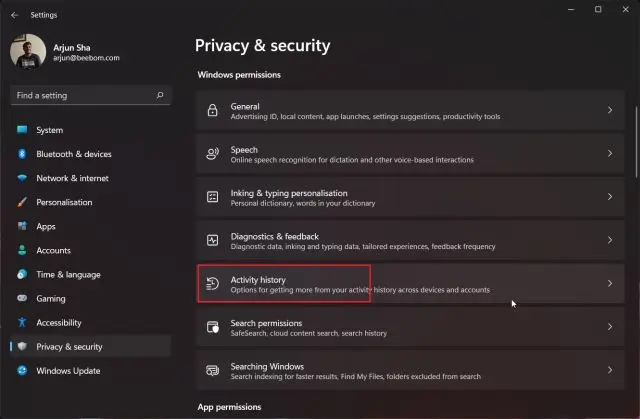
Task: Select Privacy & security in sidebar
Action: (x=90, y=346)
